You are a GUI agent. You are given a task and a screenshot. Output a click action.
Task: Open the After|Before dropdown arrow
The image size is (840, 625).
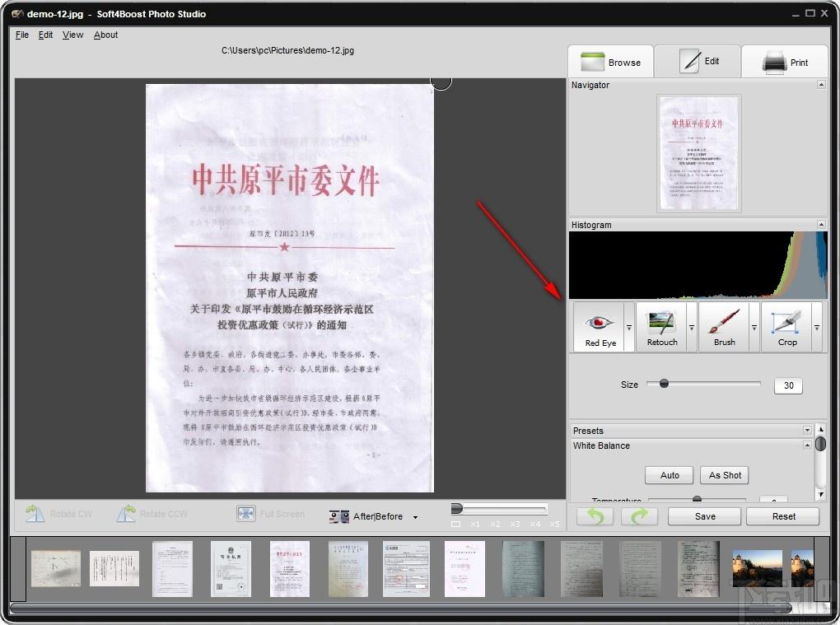coord(415,517)
